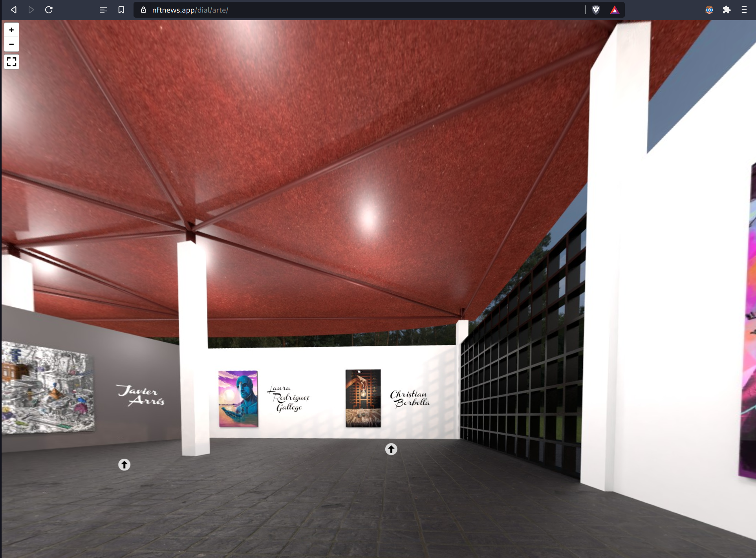Open Javier Arrés's detailed cityscape artwork
756x558 pixels.
click(x=47, y=388)
